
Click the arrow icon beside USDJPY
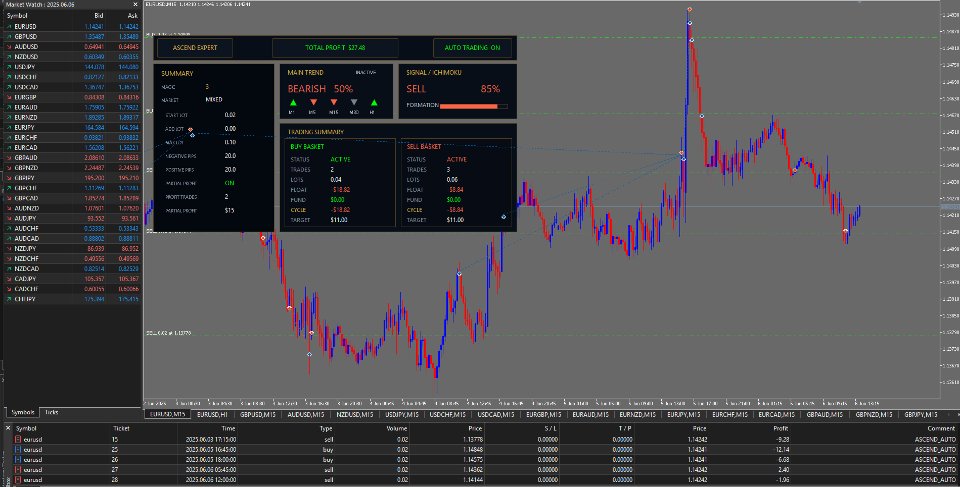[x=9, y=67]
